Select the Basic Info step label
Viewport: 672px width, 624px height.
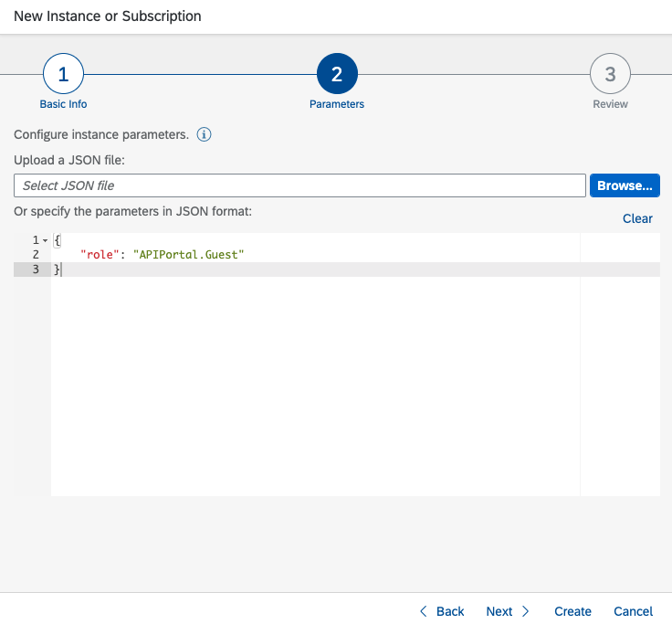(x=63, y=104)
